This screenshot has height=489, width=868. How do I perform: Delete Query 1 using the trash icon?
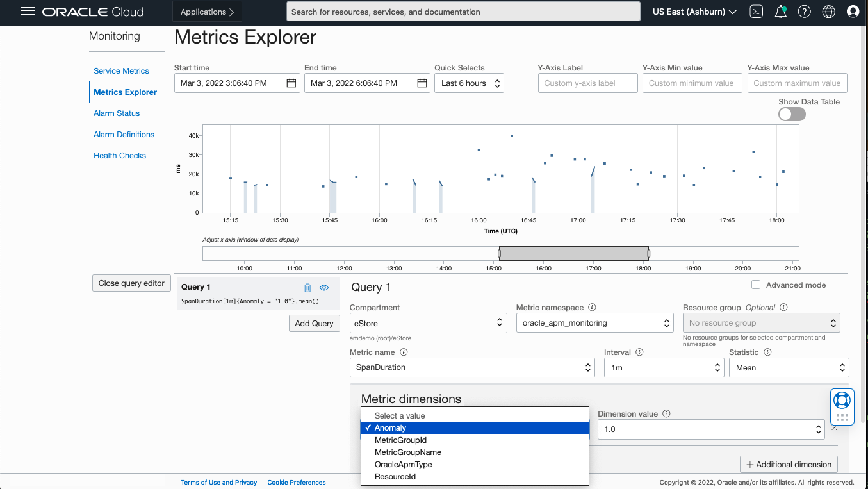[x=307, y=288]
